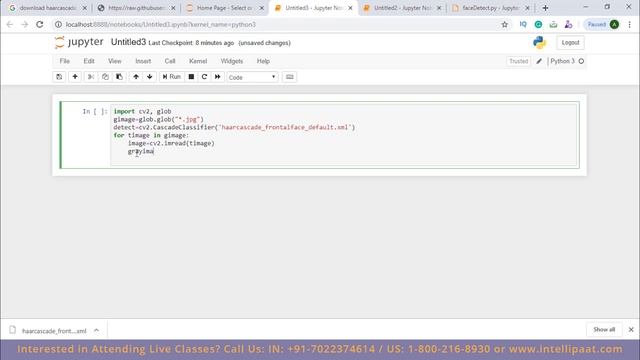Image resolution: width=640 pixels, height=360 pixels.
Task: Save notebook with the floppy disk icon
Action: pyautogui.click(x=59, y=77)
